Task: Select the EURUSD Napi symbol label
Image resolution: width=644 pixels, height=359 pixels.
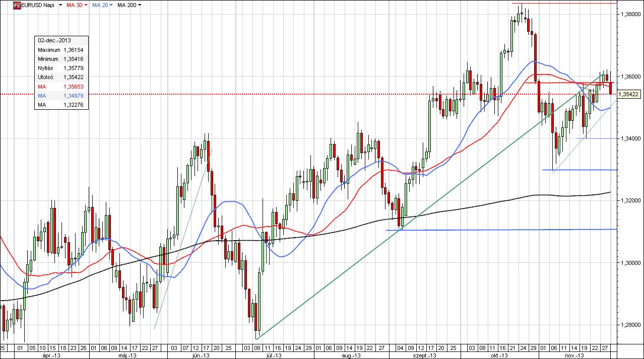Action: (38, 5)
